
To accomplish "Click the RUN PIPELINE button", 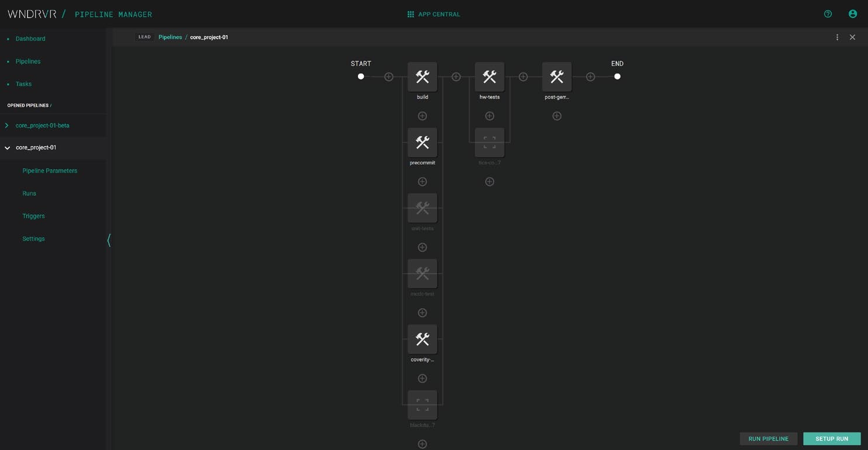I will [x=768, y=439].
